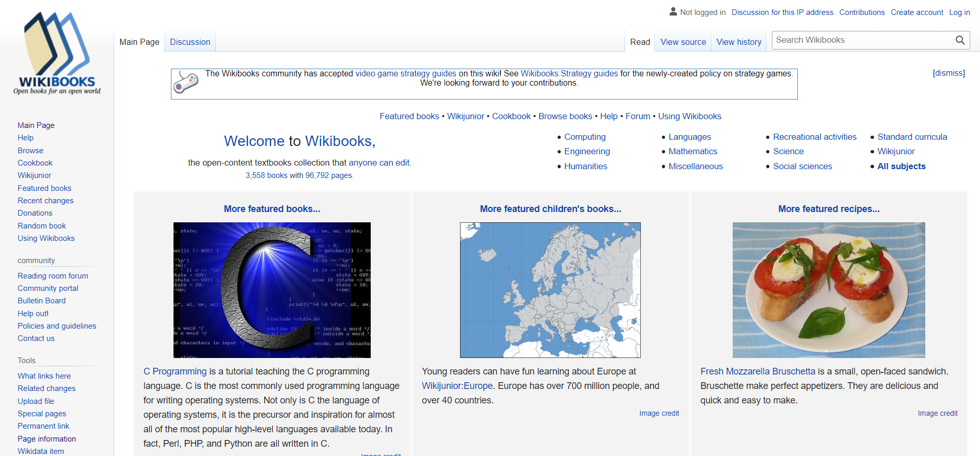Open Bulletin Board in sidebar
Screen dimensions: 980x456
[x=42, y=301]
